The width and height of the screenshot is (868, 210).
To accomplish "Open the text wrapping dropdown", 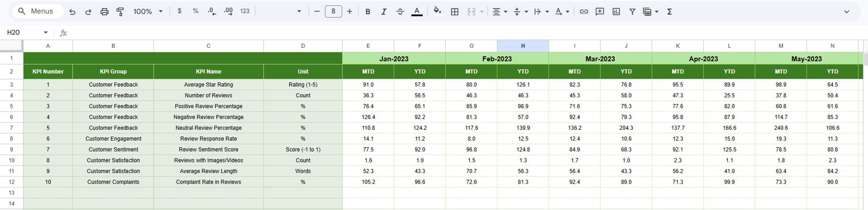I will click(541, 11).
